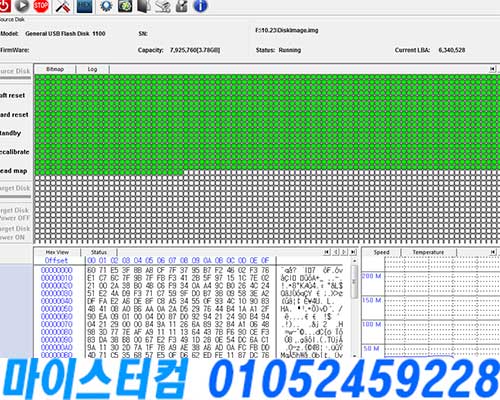500x400 pixels.
Task: Click the 150 M speed axis label
Action: point(371,300)
